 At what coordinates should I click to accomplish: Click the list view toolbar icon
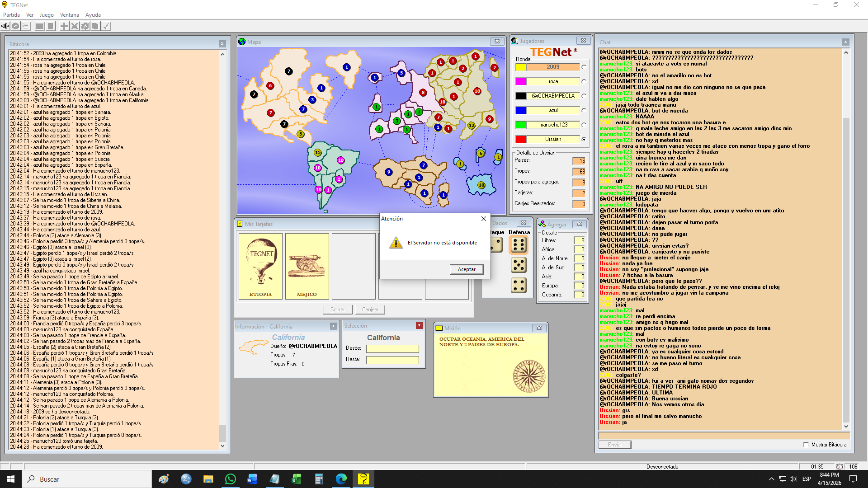point(26,26)
